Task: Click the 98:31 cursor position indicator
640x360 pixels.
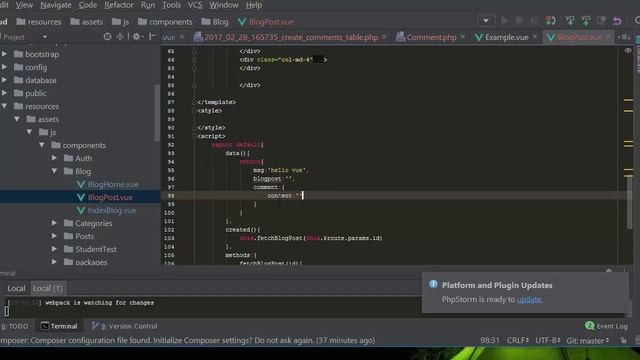Action: coord(490,340)
